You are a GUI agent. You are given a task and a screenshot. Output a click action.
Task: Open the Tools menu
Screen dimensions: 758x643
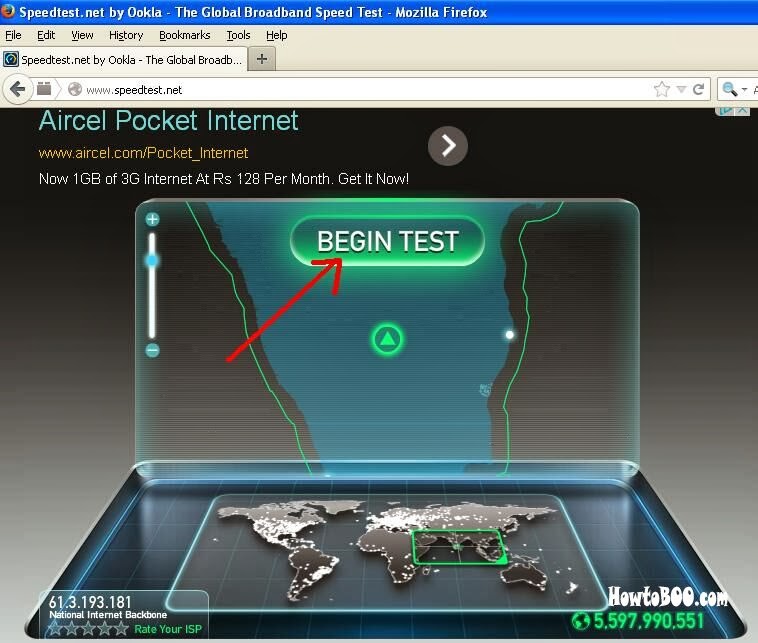point(238,35)
